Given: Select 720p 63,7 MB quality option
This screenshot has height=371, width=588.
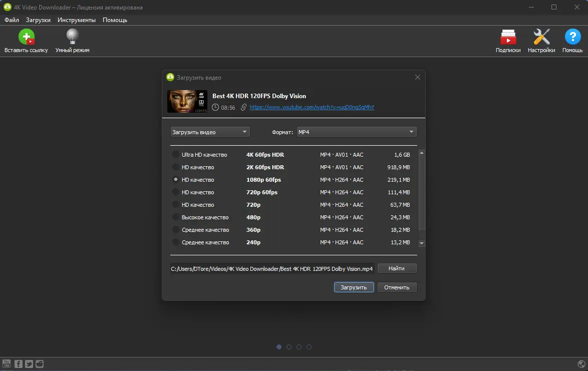Looking at the screenshot, I should 175,205.
